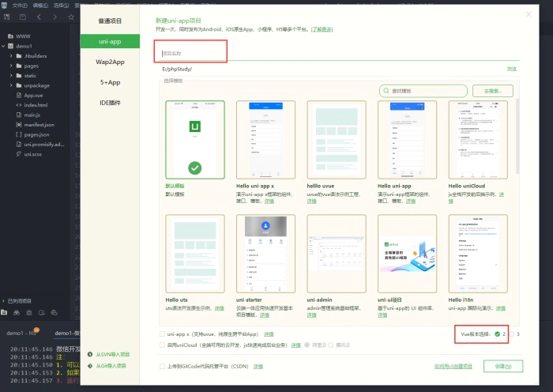This screenshot has height=392, width=553.
Task: Click the main.js file icon
Action: 19,115
